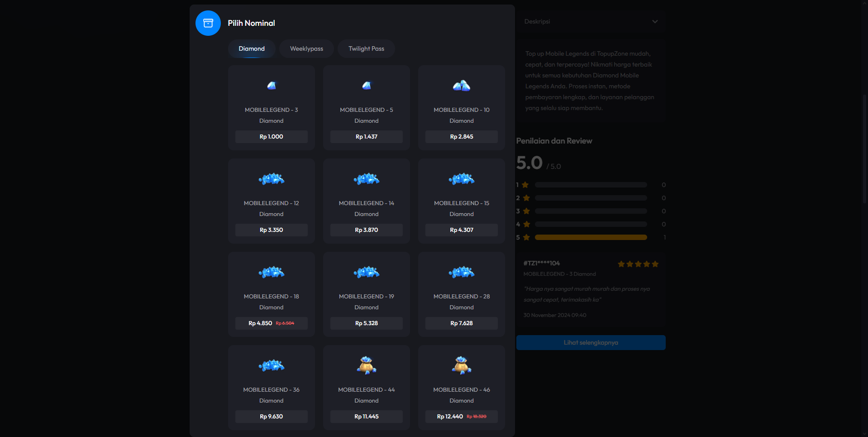Image resolution: width=868 pixels, height=437 pixels.
Task: Click the diamonds icon of MOBILELEGEND - 10
Action: tap(462, 86)
